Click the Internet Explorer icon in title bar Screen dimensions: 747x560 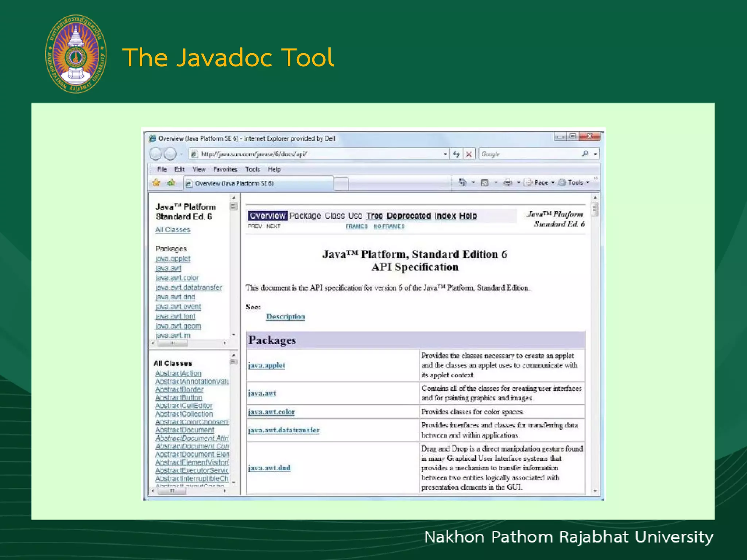click(152, 139)
